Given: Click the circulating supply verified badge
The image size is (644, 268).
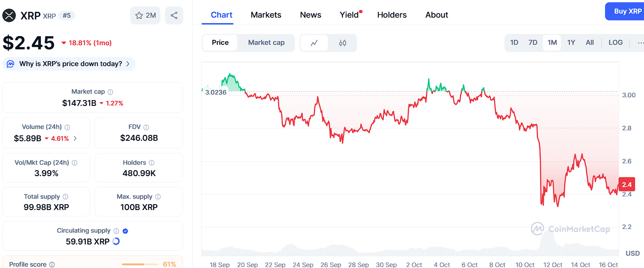Looking at the screenshot, I should pyautogui.click(x=126, y=231).
